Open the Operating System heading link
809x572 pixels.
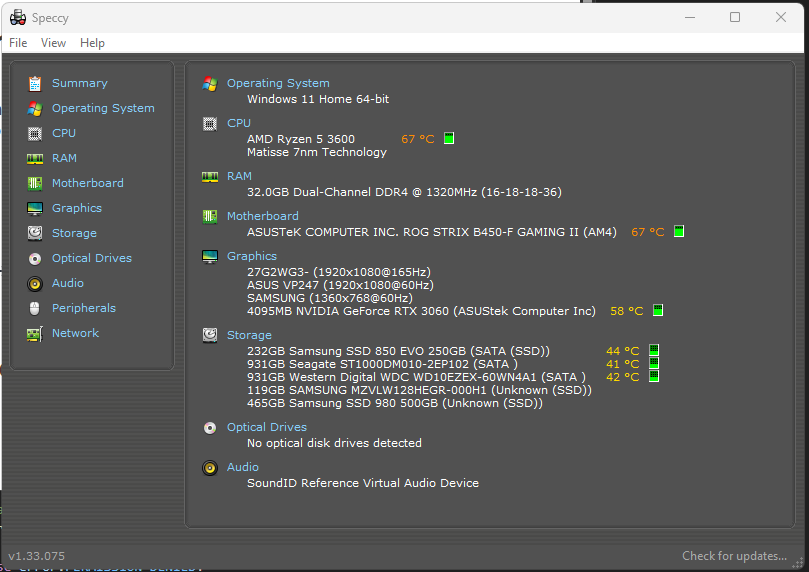coord(278,83)
